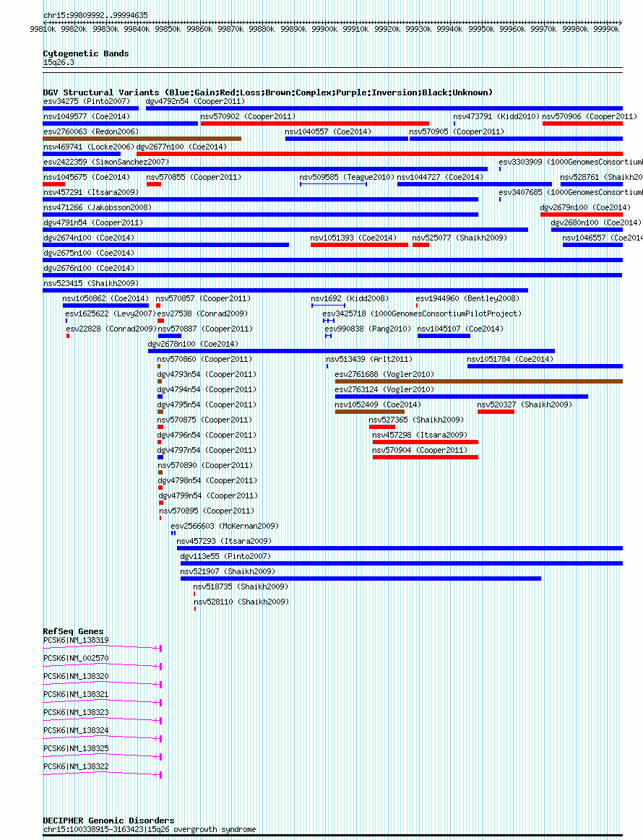Select esv990838 (Pang2010) label
The image size is (643, 840).
point(368,329)
